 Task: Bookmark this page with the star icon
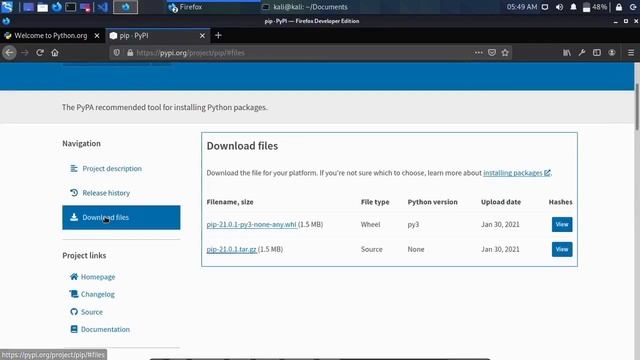click(x=505, y=53)
